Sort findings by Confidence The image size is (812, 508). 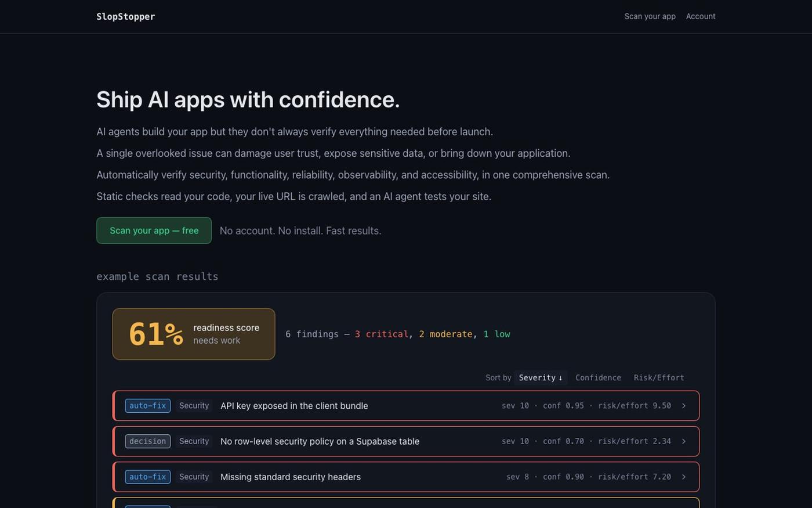tap(598, 378)
